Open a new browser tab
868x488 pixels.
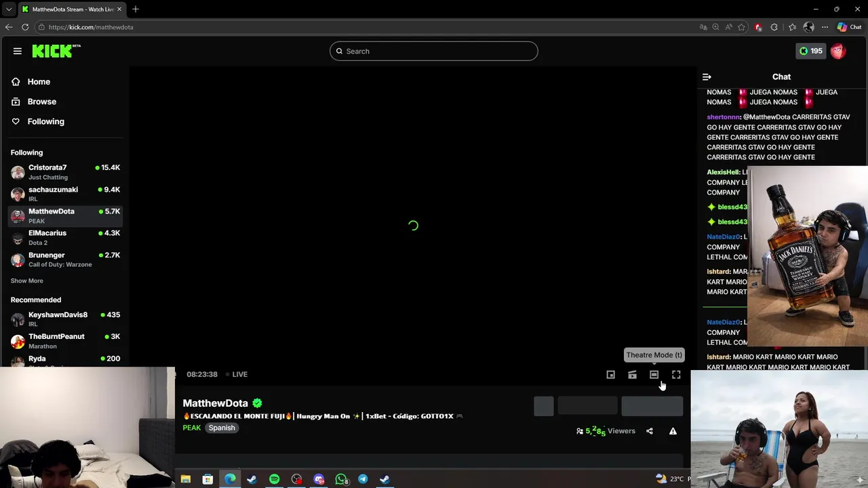(x=136, y=9)
